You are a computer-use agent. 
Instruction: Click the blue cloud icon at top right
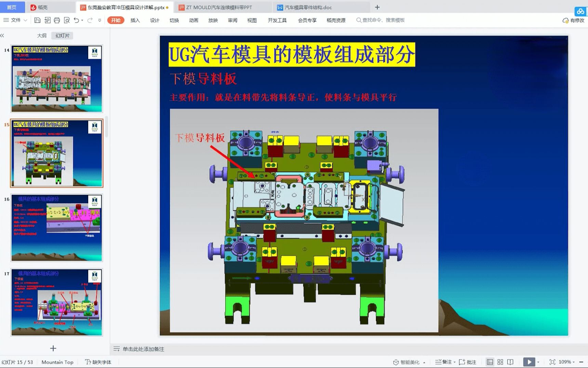coord(580,11)
